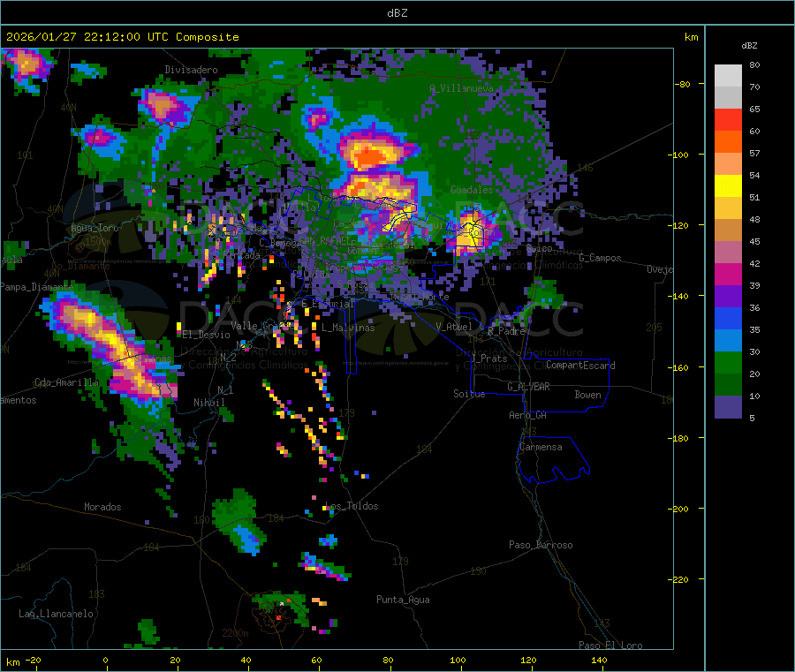The image size is (795, 672).
Task: Select the '-220' tick on the vertical axis
Action: tap(678, 580)
